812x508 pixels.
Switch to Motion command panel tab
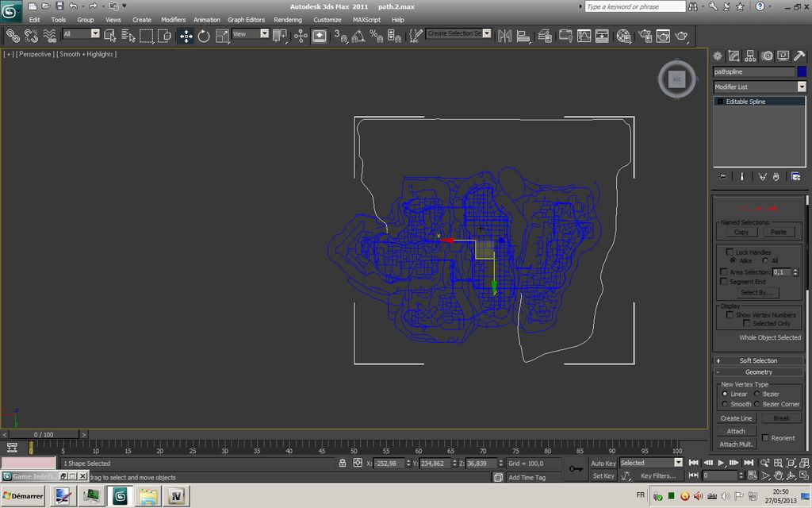767,56
